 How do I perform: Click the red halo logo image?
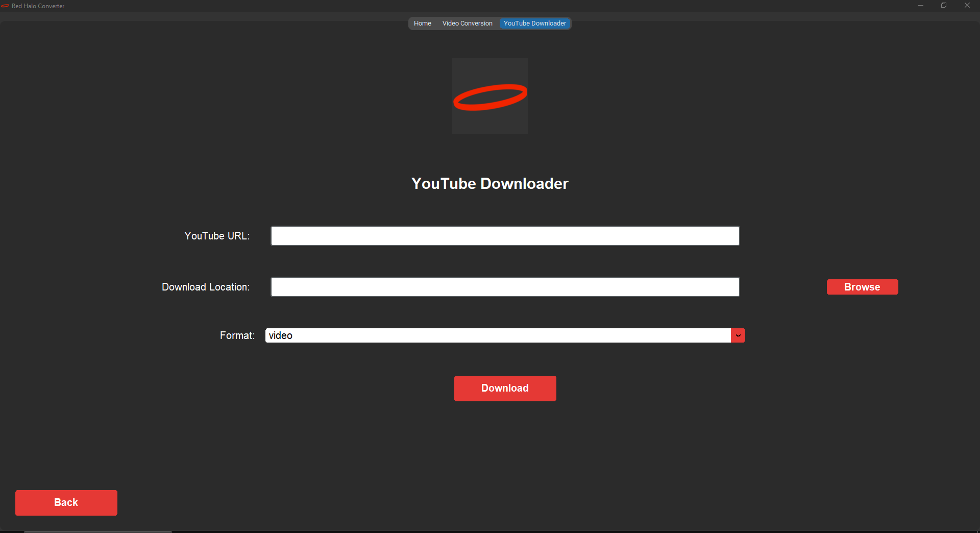489,96
